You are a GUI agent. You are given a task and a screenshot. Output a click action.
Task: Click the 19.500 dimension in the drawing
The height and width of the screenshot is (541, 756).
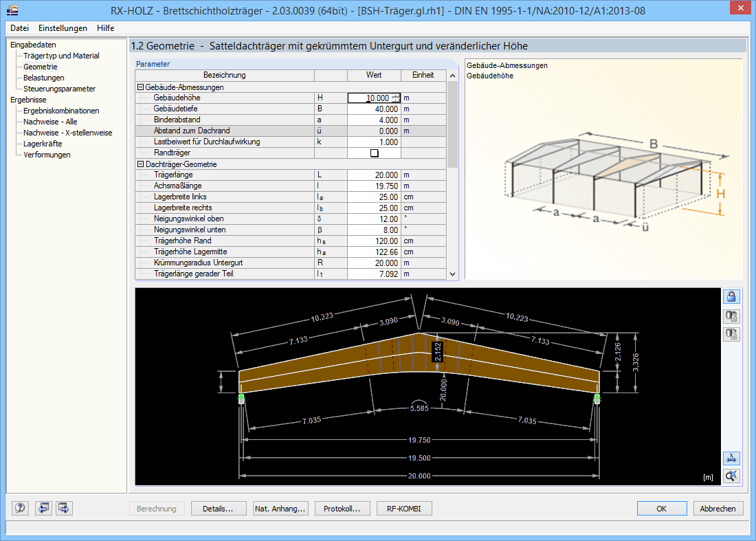tap(419, 458)
